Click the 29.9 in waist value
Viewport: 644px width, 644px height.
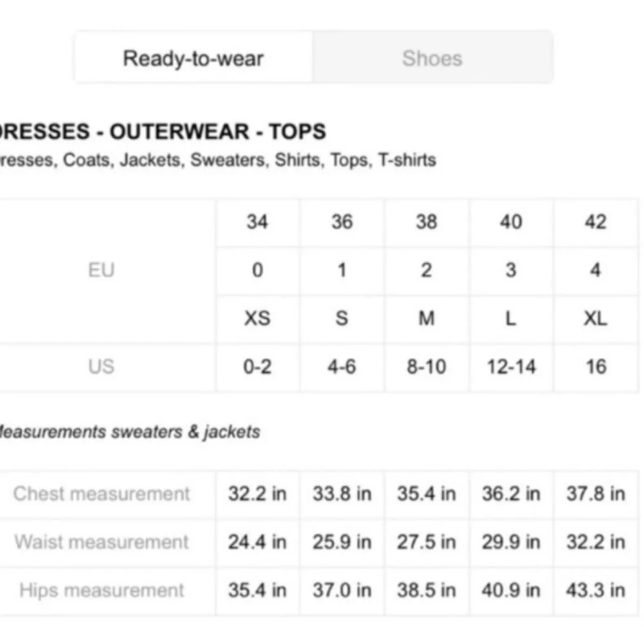point(511,542)
